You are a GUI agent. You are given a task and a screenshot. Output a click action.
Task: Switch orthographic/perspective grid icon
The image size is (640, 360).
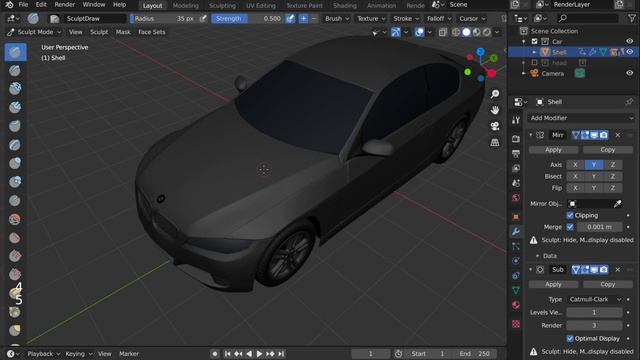(495, 142)
